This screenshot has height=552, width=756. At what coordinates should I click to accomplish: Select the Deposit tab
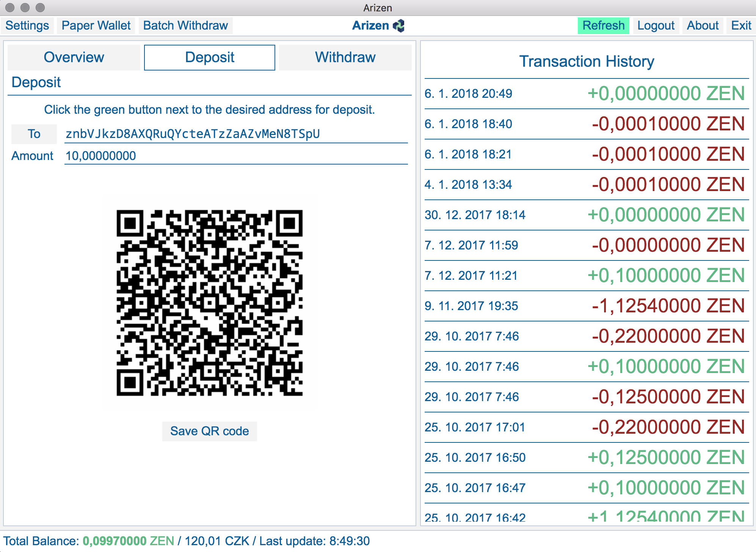210,58
